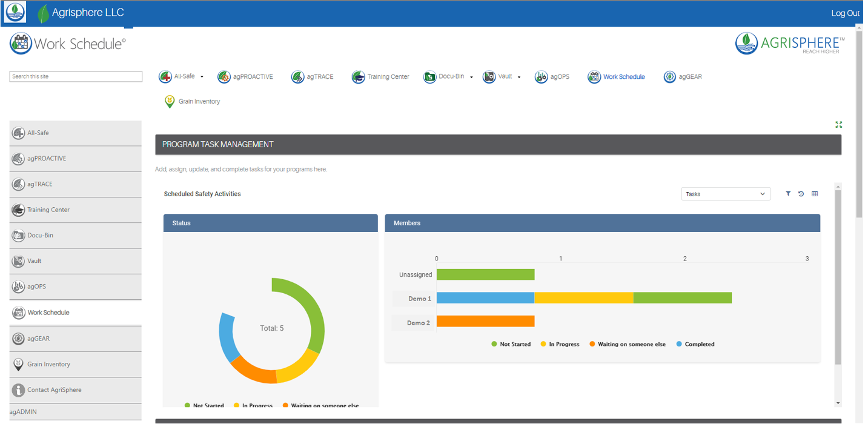868x424 pixels.
Task: Open Vault from top navigation icon
Action: coord(489,77)
